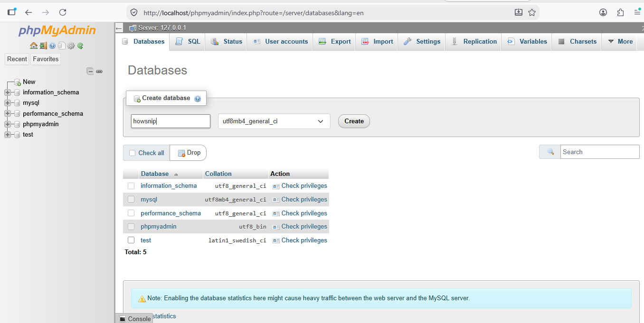Open browser account profile icon
The width and height of the screenshot is (644, 323).
[603, 12]
